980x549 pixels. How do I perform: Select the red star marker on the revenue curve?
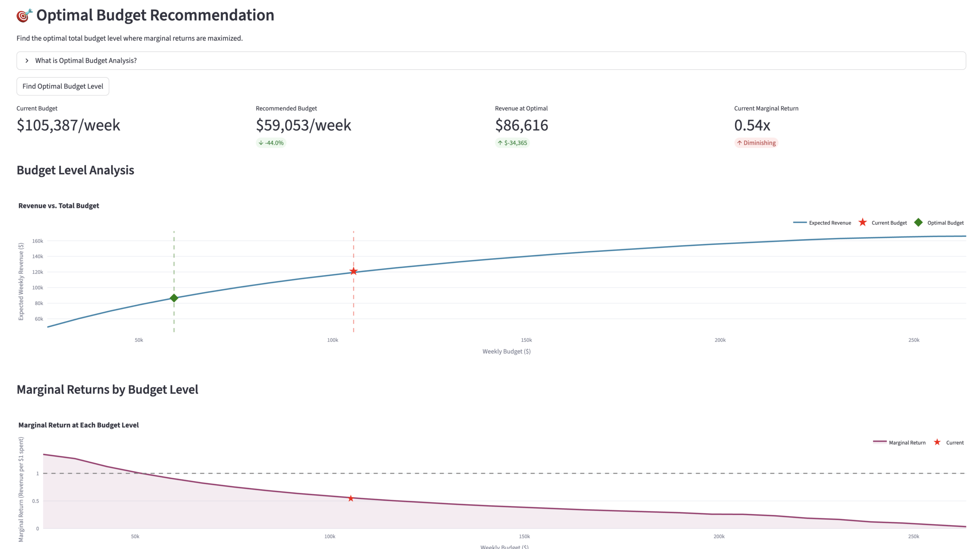coord(353,272)
